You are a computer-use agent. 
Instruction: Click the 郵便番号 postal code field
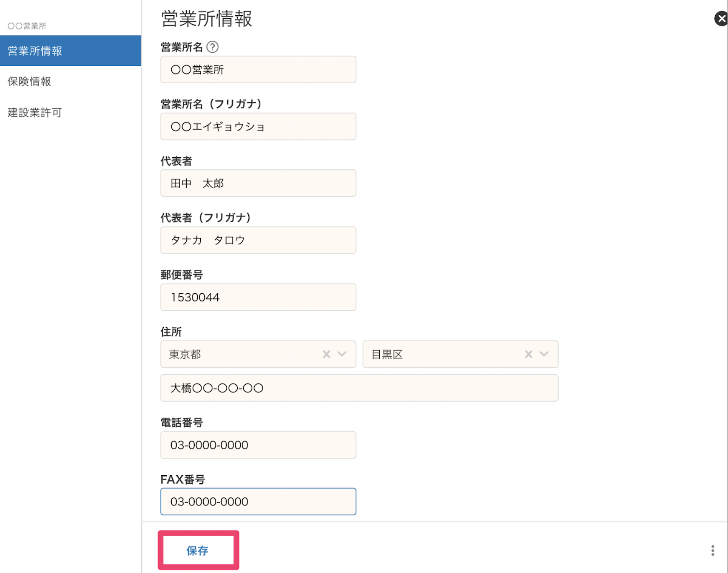click(258, 297)
